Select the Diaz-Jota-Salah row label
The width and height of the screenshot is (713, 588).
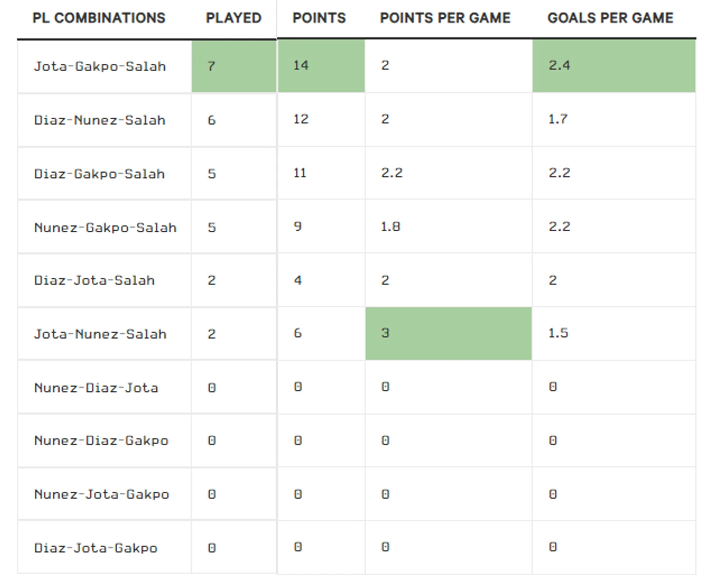94,281
